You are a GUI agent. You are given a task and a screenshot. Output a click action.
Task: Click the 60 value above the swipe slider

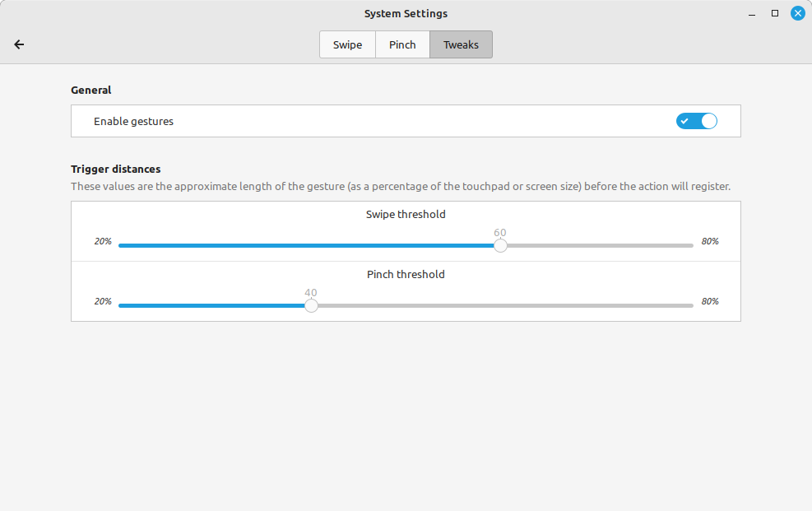pyautogui.click(x=499, y=233)
